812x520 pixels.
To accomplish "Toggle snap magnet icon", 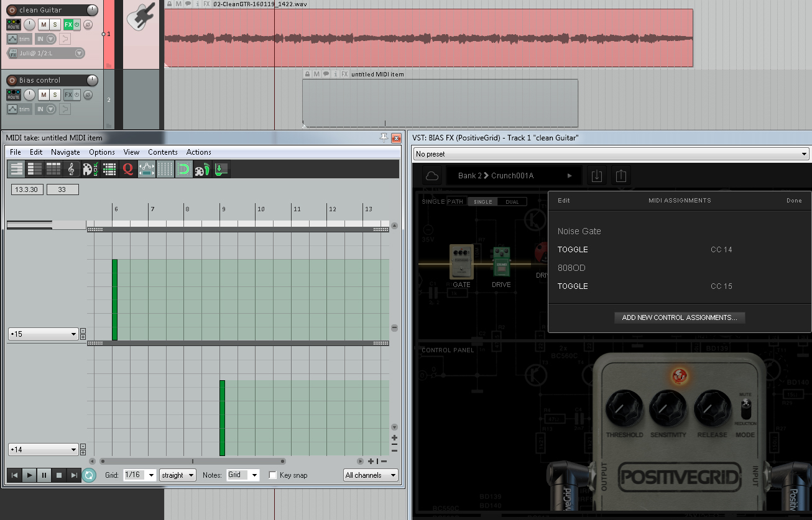I will pos(183,169).
